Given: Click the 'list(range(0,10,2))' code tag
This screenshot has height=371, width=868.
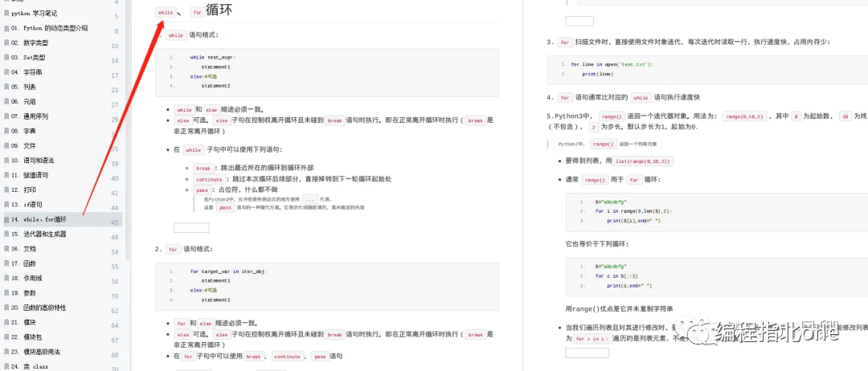Looking at the screenshot, I should [x=645, y=161].
